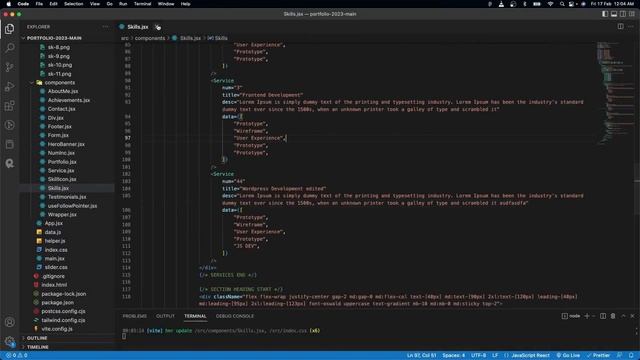The width and height of the screenshot is (640, 360).
Task: Click LF end-of-line selector
Action: (495, 356)
